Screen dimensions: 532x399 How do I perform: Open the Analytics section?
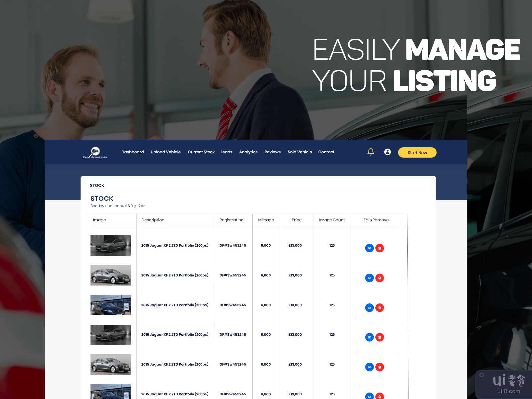click(248, 152)
